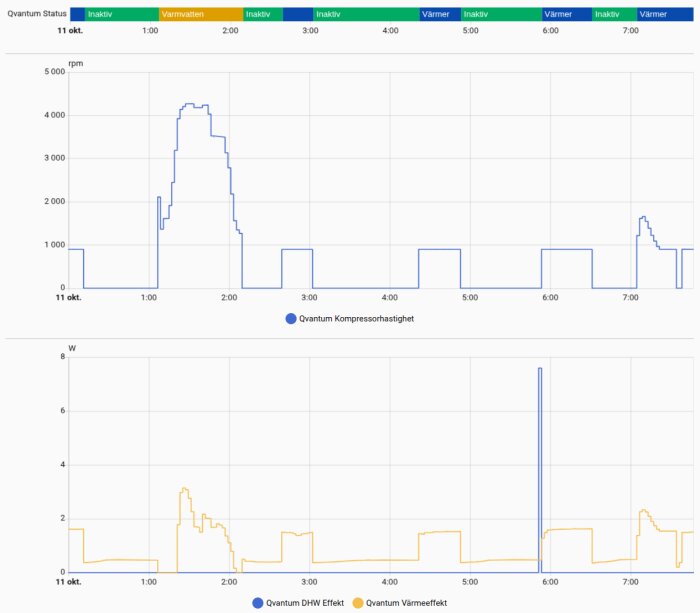Select the Värmer segment between 4:00 and 5:00

click(439, 15)
